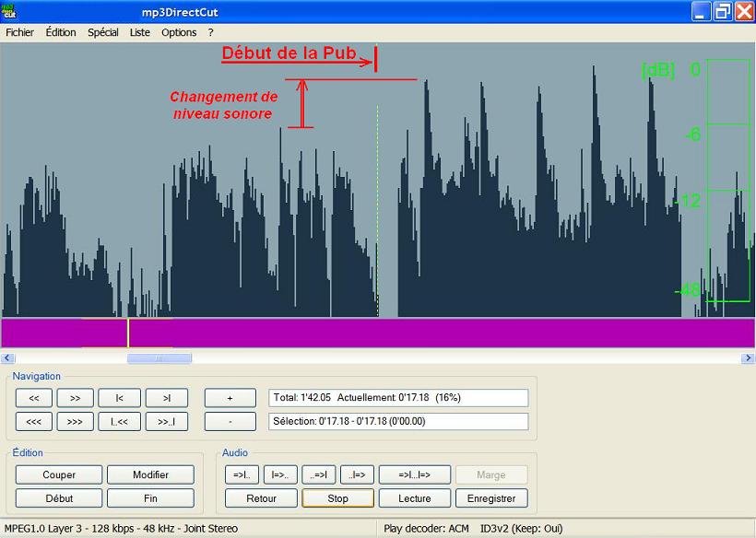Open the Fichier menu
The image size is (756, 538).
pyautogui.click(x=19, y=32)
